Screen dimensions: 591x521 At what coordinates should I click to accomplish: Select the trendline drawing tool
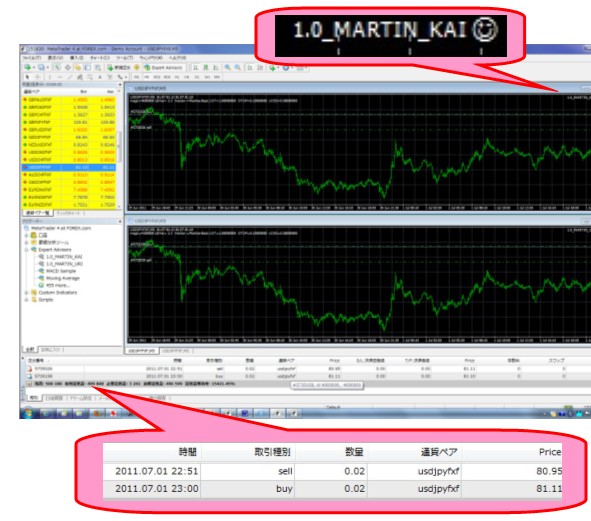pyautogui.click(x=69, y=77)
